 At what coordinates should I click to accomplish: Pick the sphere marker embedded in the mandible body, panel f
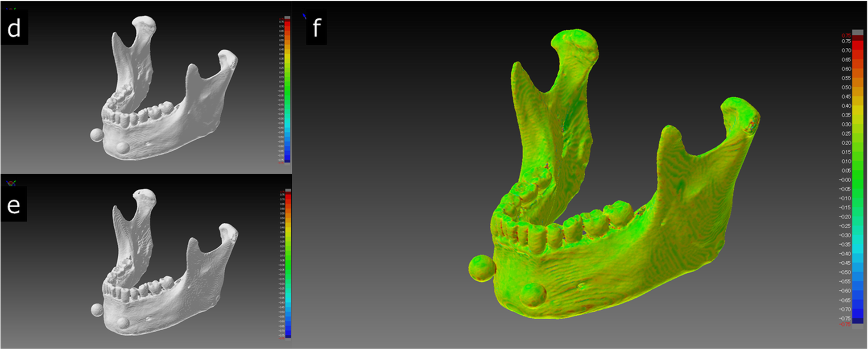point(533,294)
